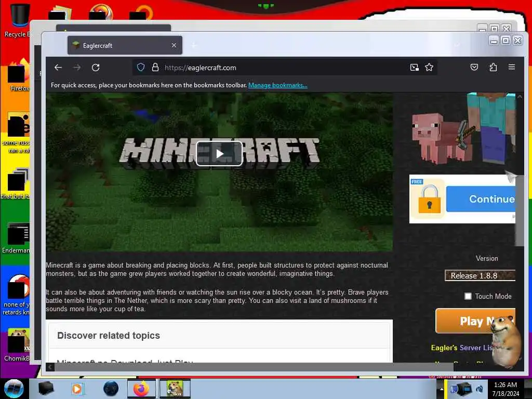
Task: View site security padlock info
Action: click(x=155, y=67)
